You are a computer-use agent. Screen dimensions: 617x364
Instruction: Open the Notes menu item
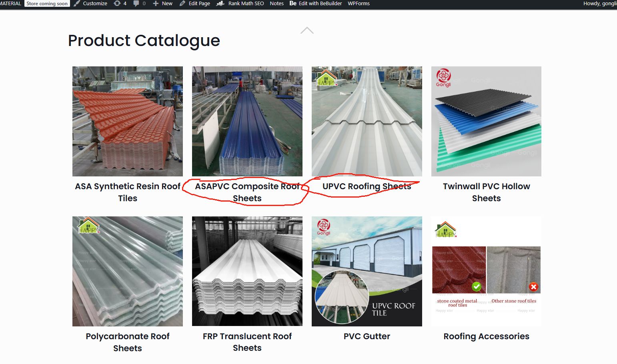[276, 4]
